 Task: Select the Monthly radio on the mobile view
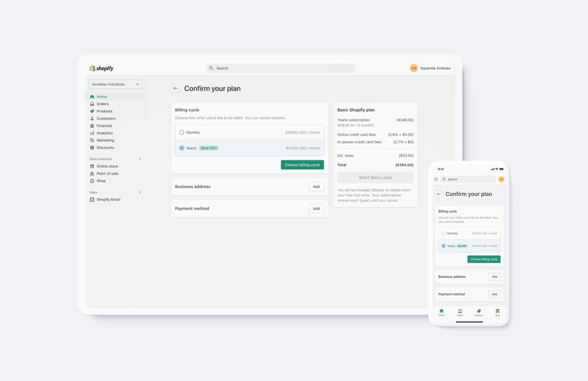(444, 233)
